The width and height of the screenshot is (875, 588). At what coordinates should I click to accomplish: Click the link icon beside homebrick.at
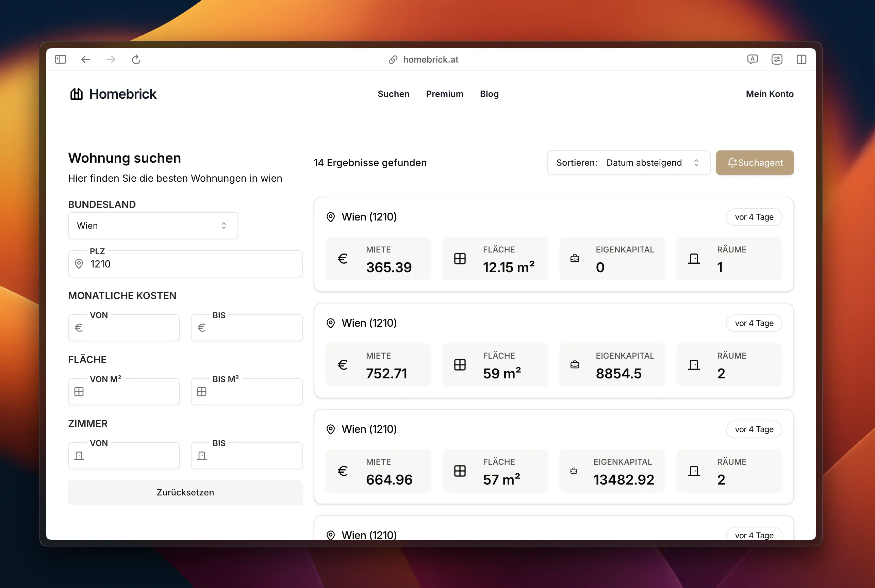tap(393, 60)
